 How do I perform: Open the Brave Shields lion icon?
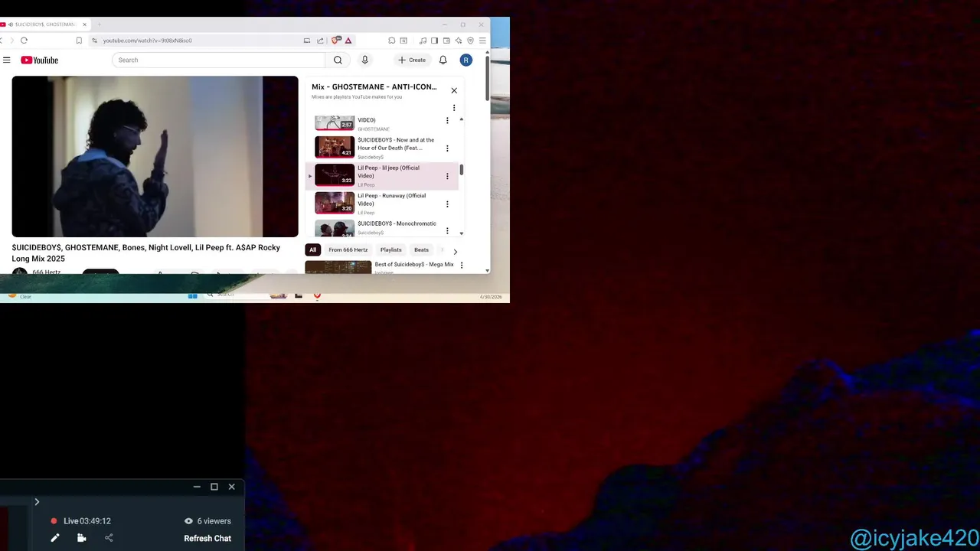click(335, 41)
